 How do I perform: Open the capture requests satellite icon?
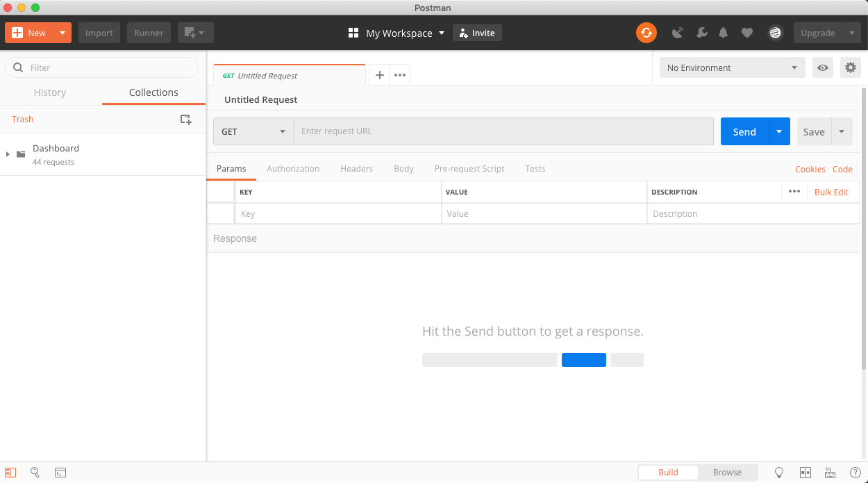pos(678,33)
